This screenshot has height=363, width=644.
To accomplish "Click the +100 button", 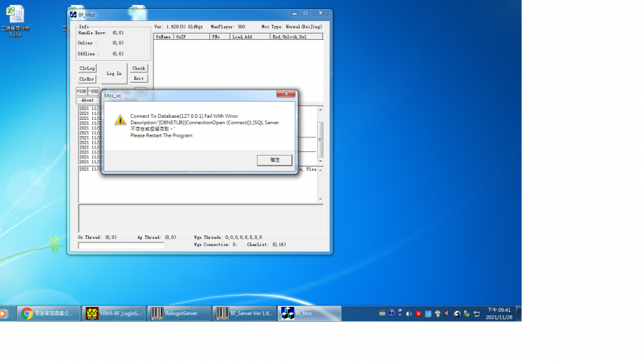I will coord(81,91).
